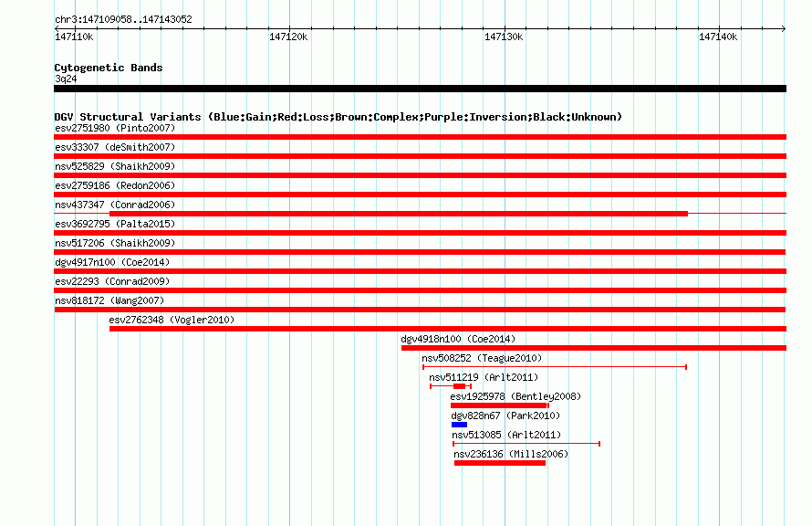The image size is (812, 526).
Task: Click the dgv4917n100 (Coe2014) label
Action: [x=112, y=262]
